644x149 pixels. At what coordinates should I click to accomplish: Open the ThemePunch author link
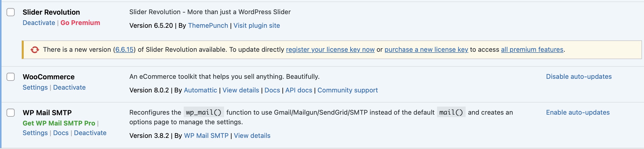[x=208, y=26]
